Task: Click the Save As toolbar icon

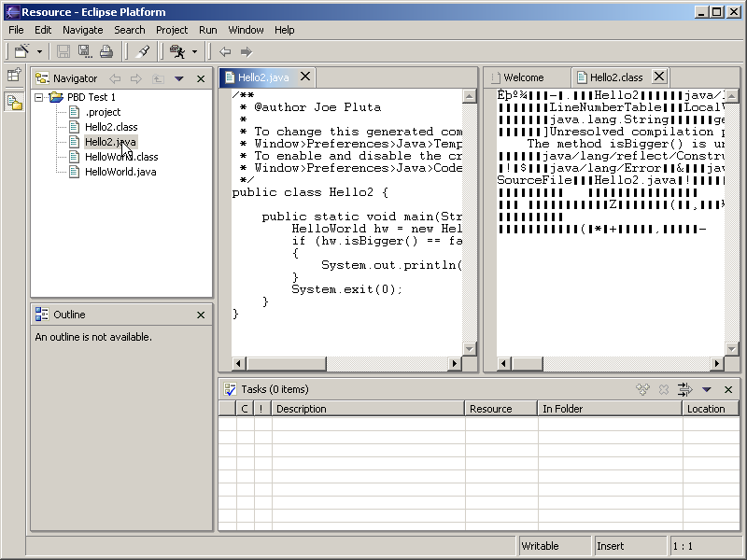Action: (x=85, y=51)
